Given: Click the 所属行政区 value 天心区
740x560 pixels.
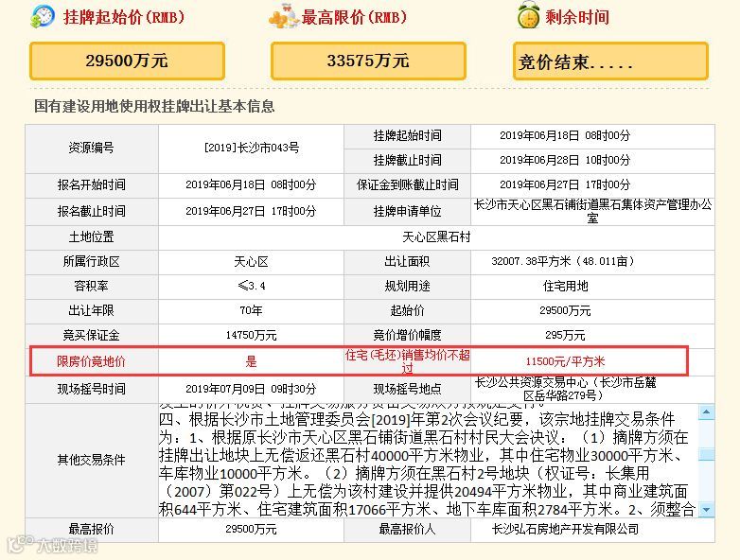Looking at the screenshot, I should point(251,262).
